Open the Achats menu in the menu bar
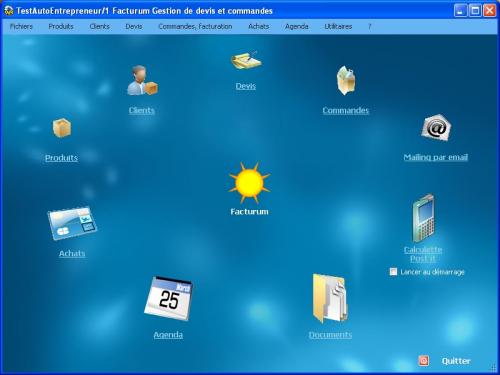500x375 pixels. tap(258, 26)
